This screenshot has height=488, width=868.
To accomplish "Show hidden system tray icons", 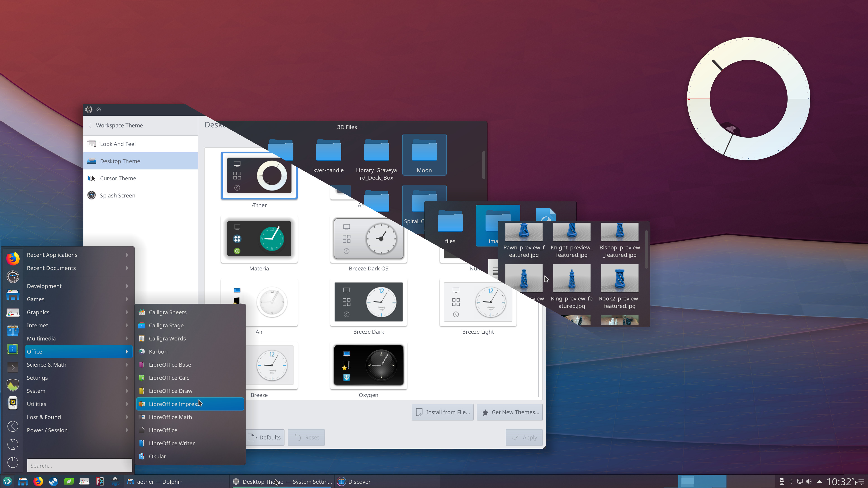I will (819, 482).
